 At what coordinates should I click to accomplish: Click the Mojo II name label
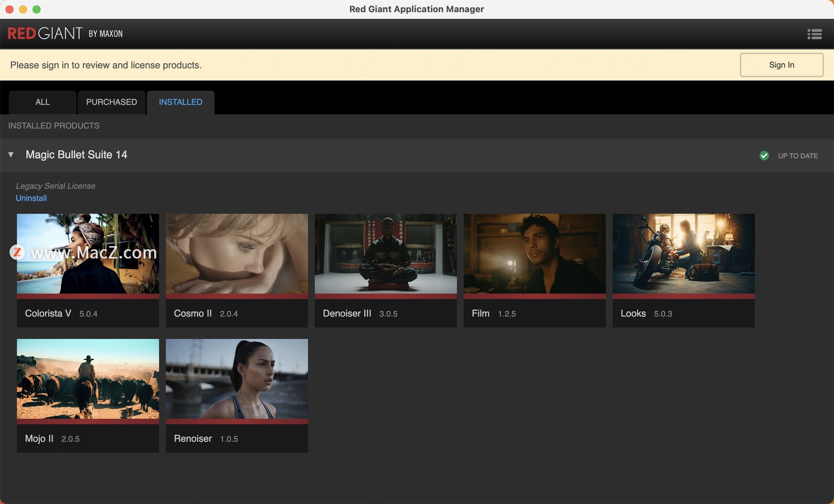click(39, 438)
